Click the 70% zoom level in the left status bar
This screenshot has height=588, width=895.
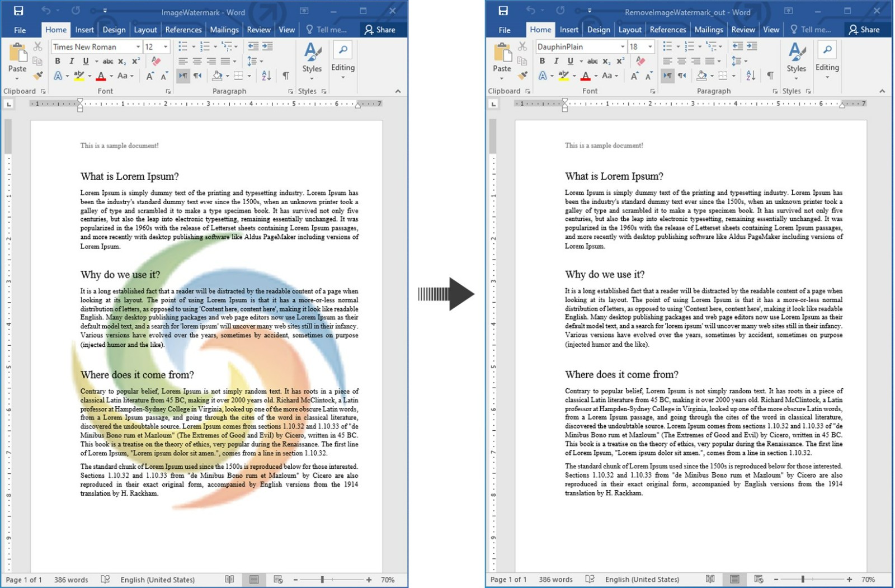tap(387, 580)
